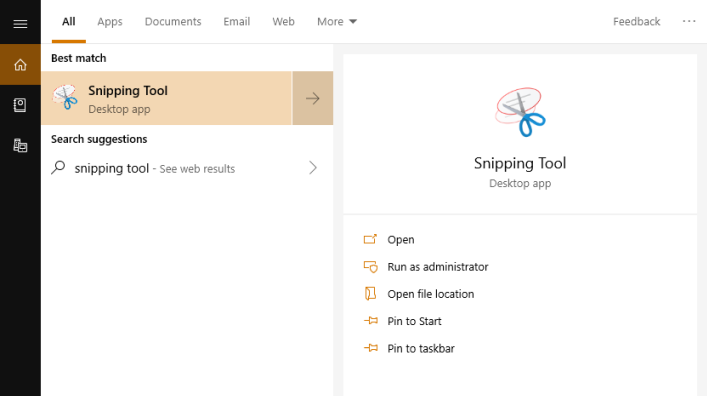
Task: Click the Open file location folder icon
Action: 370,294
